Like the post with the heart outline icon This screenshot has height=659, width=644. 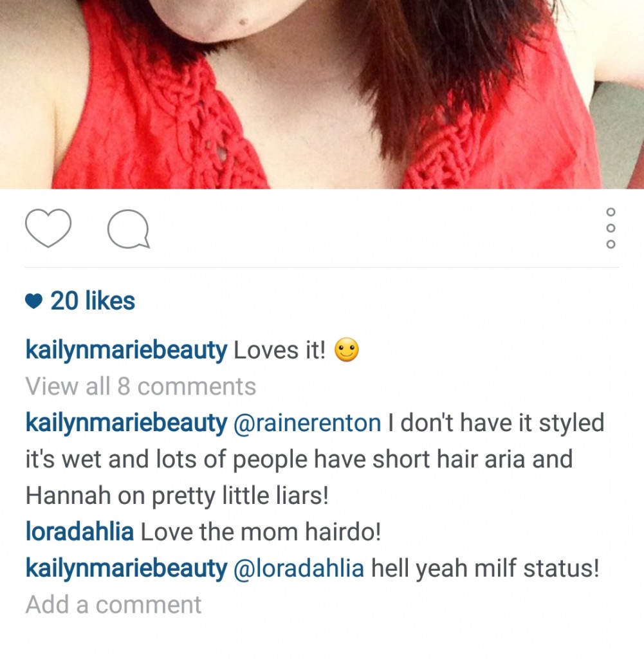(48, 228)
